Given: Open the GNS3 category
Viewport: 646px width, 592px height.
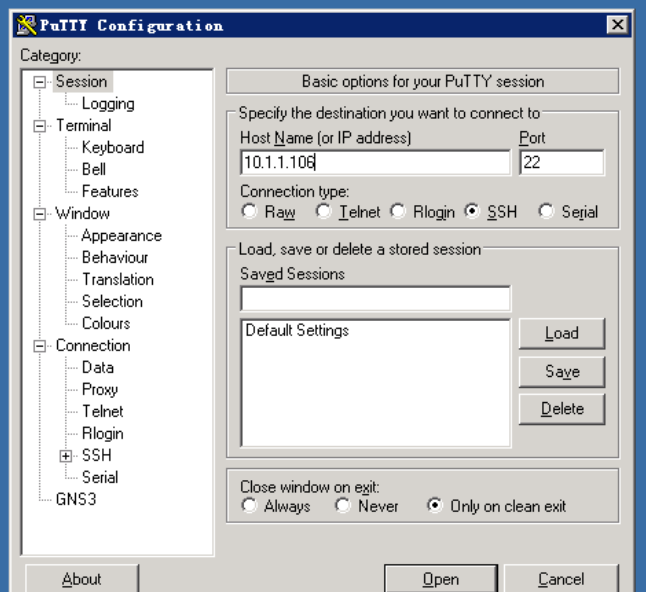Looking at the screenshot, I should coord(76,499).
